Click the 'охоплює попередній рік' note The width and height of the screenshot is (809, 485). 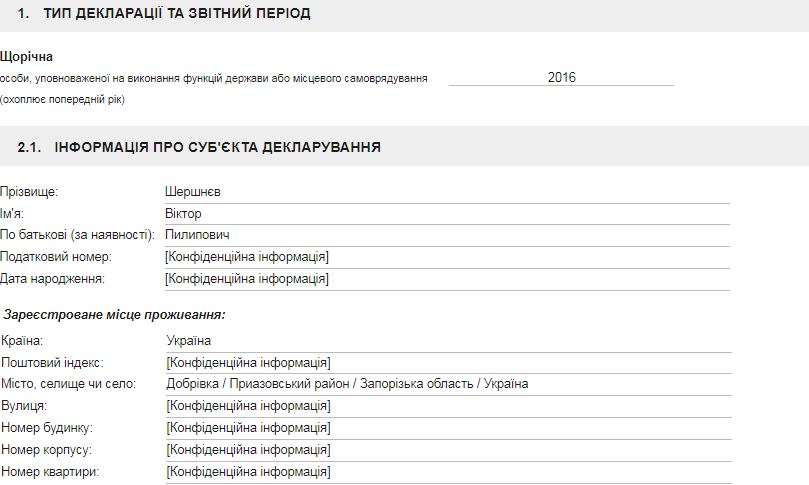coord(62,99)
